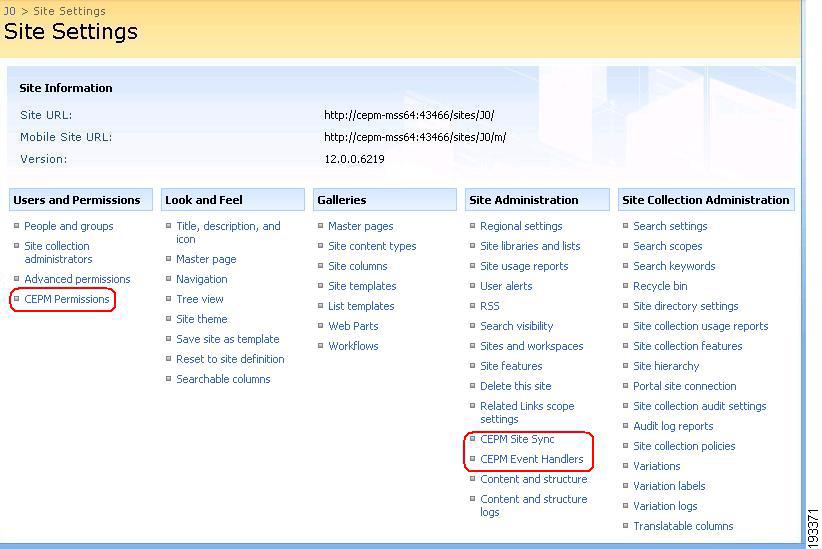Click the Site URL value text
This screenshot has width=822, height=549.
point(409,115)
